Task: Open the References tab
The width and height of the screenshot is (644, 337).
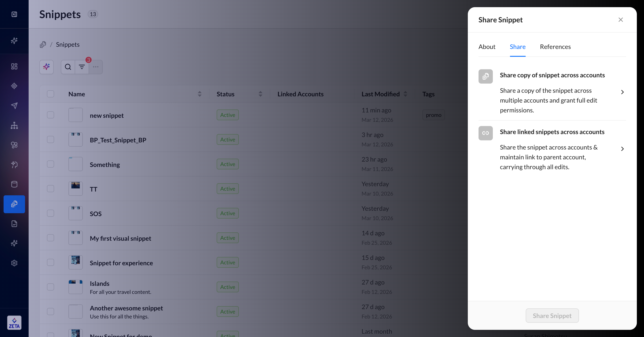Action: 555,47
